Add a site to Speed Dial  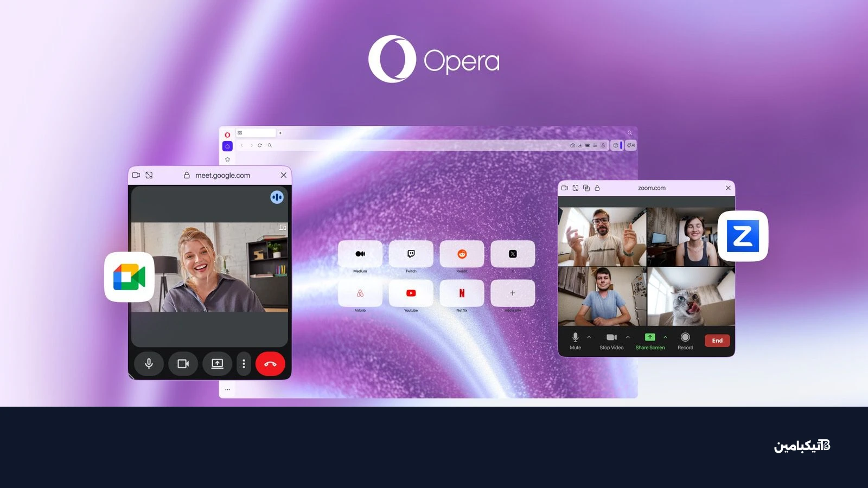(512, 293)
